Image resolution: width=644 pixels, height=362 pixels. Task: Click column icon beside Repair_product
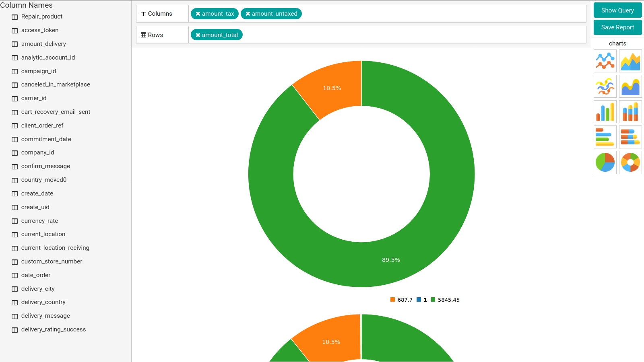click(x=15, y=17)
